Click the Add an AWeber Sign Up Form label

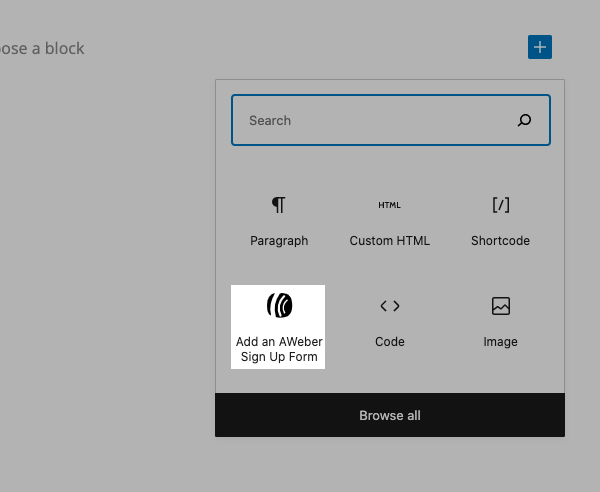click(x=279, y=349)
